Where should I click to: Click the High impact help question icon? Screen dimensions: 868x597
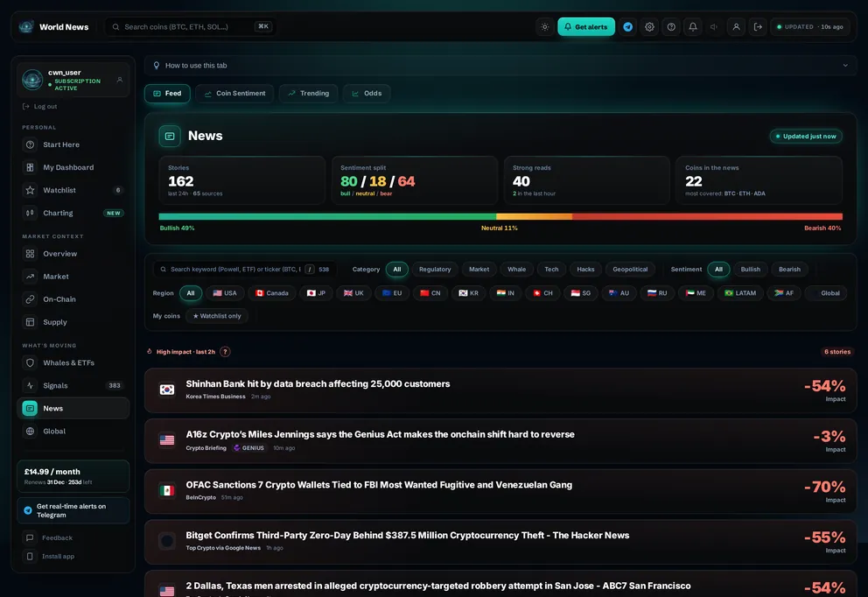[x=225, y=352]
